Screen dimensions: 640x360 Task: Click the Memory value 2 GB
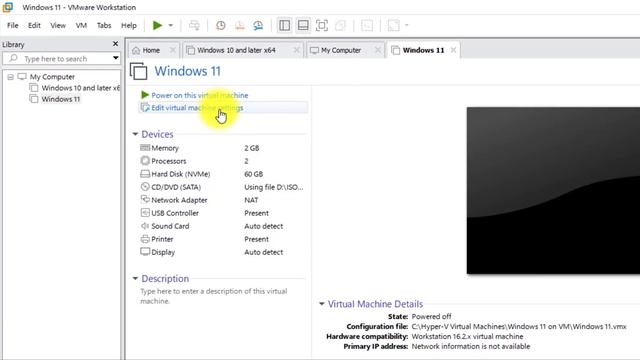[x=252, y=148]
